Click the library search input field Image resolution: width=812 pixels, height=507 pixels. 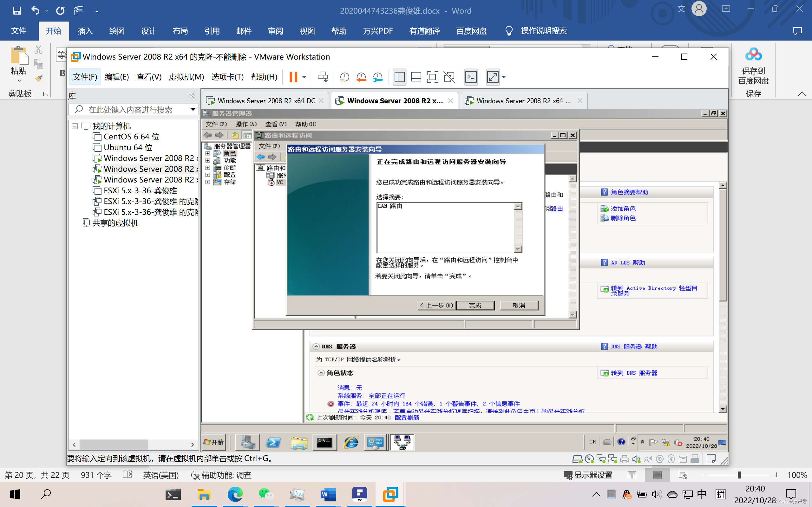[134, 110]
